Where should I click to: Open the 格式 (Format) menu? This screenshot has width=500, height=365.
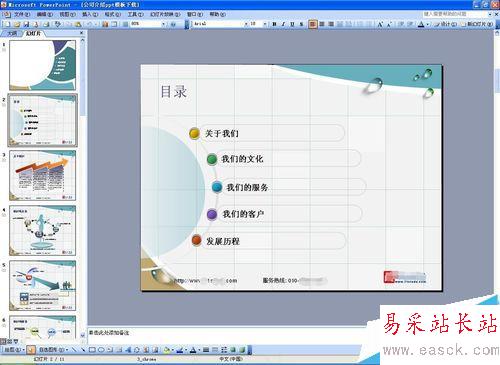tap(113, 14)
